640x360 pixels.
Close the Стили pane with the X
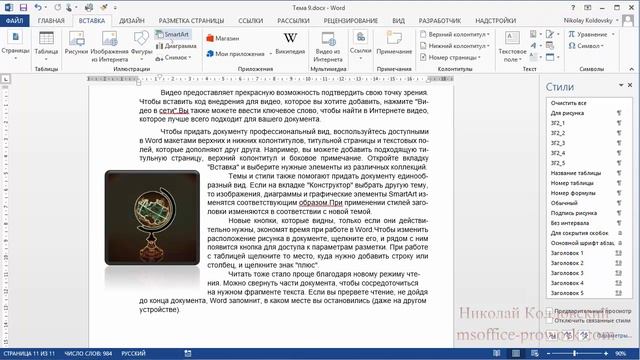[x=630, y=85]
